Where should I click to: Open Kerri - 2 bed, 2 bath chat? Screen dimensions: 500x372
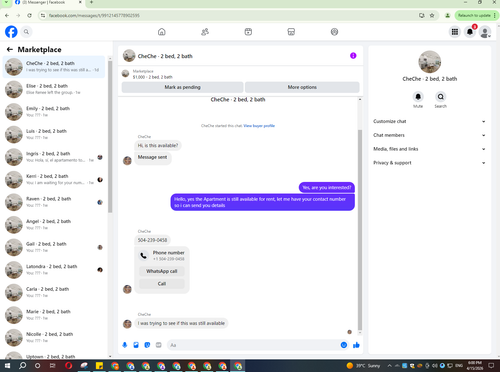(54, 179)
